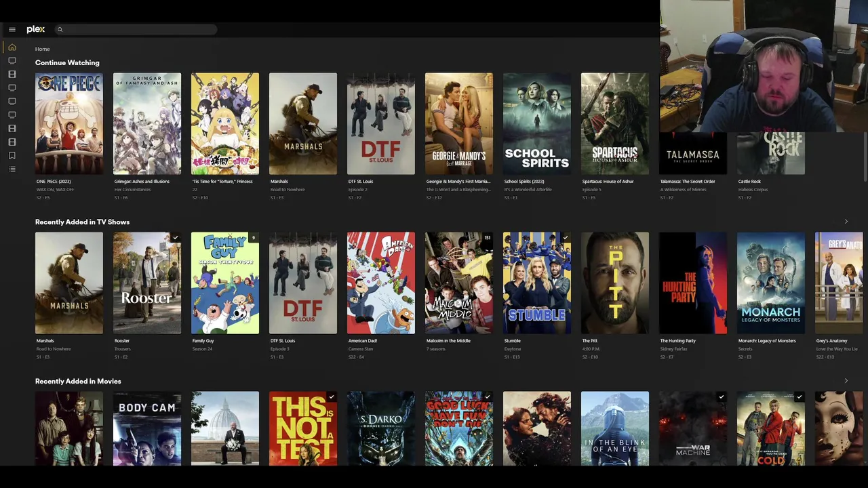Screen dimensions: 868x488
Task: Resume Marshals poster in Continue Watching
Action: click(303, 123)
